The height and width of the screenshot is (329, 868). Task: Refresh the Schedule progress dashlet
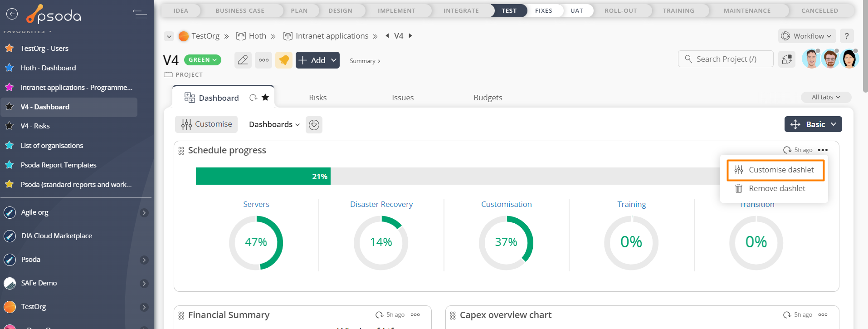pos(787,150)
